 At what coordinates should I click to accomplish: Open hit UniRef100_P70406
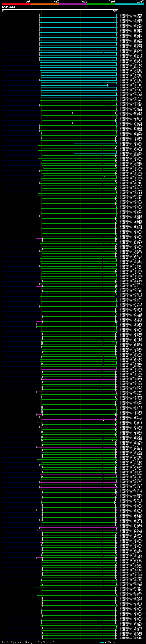pyautogui.click(x=131, y=537)
